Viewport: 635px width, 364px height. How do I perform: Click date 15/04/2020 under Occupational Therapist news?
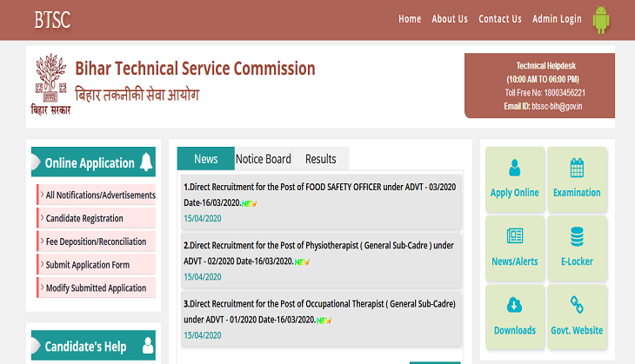coord(203,335)
